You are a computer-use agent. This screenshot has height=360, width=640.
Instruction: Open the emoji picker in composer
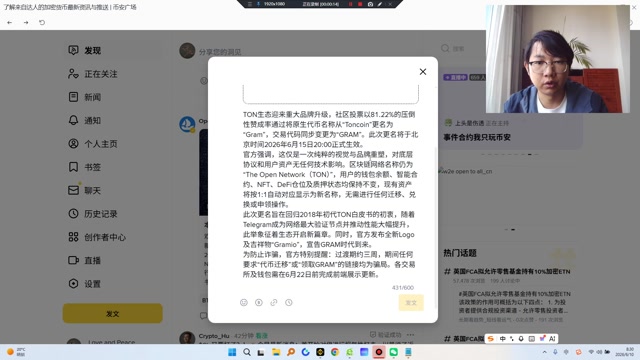244,302
